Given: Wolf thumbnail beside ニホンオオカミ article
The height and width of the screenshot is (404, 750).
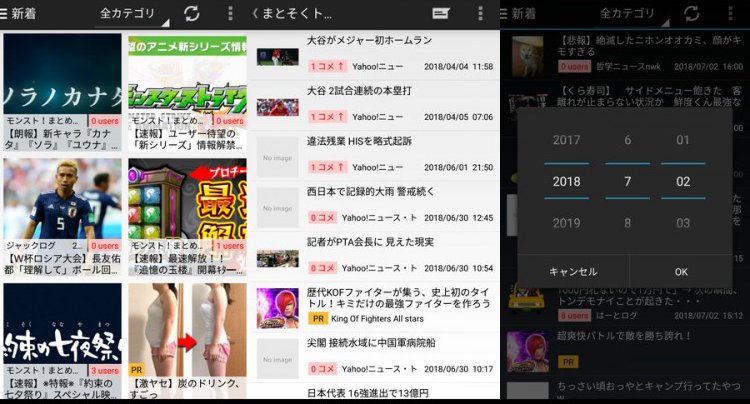Looking at the screenshot, I should [528, 56].
